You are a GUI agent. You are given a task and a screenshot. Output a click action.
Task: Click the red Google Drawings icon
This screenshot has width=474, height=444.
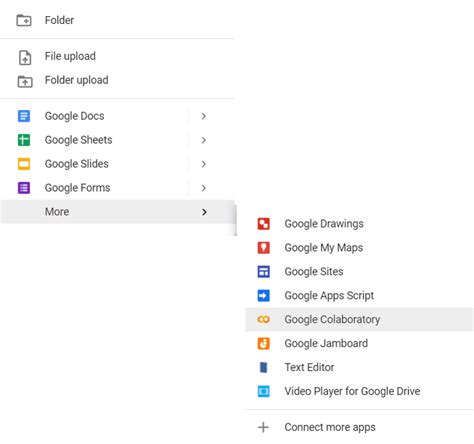(263, 224)
